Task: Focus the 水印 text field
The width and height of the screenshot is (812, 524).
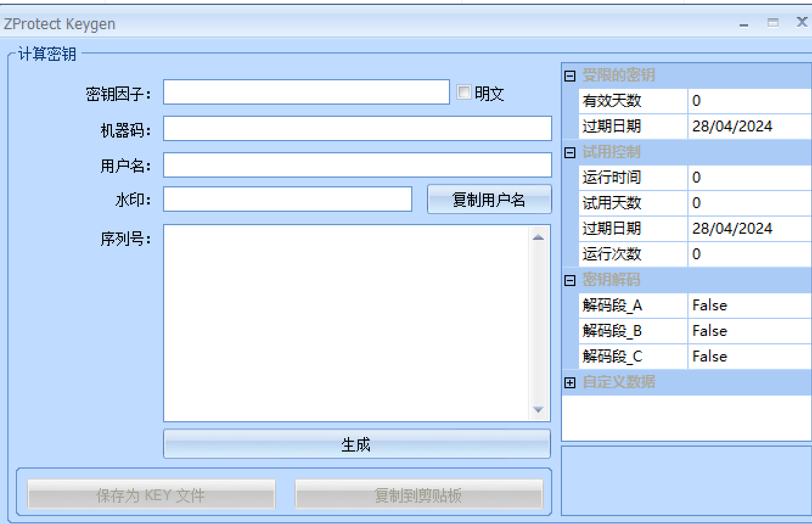Action: click(288, 199)
